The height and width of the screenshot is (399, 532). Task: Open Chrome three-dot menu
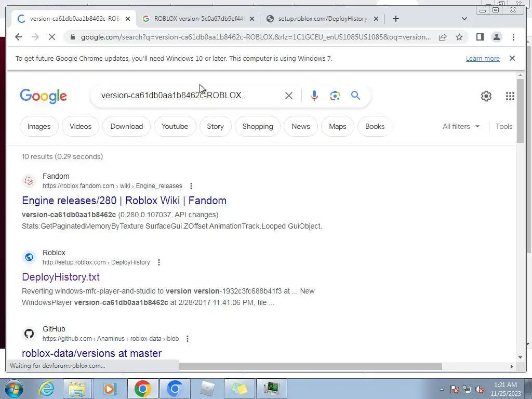[513, 37]
